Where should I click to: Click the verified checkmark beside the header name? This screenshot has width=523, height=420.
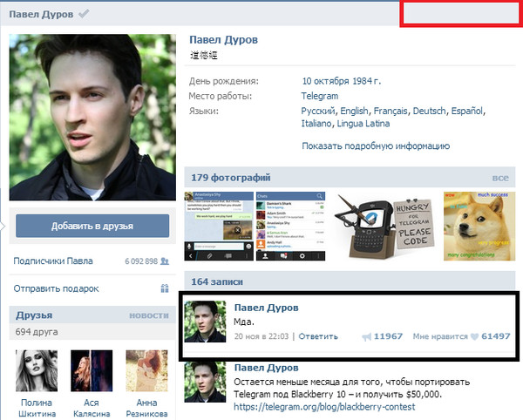pos(84,14)
